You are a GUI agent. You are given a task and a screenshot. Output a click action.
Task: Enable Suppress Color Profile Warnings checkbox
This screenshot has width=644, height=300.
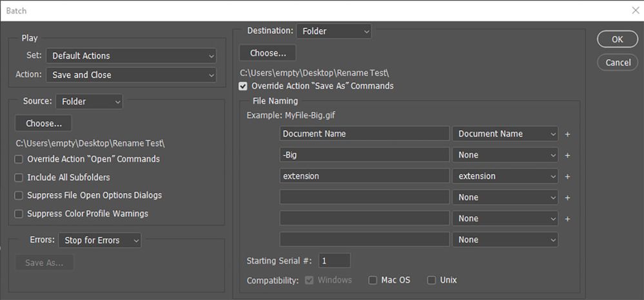tap(19, 214)
